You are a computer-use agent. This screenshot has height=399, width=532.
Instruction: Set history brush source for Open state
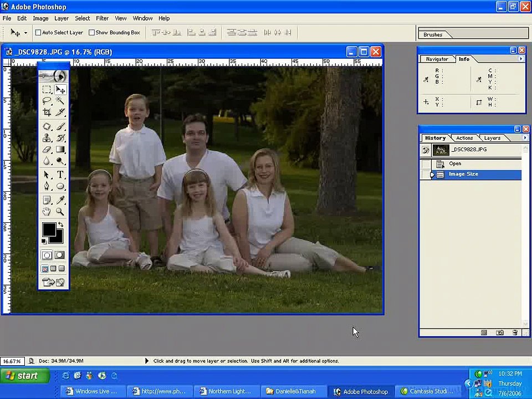426,164
